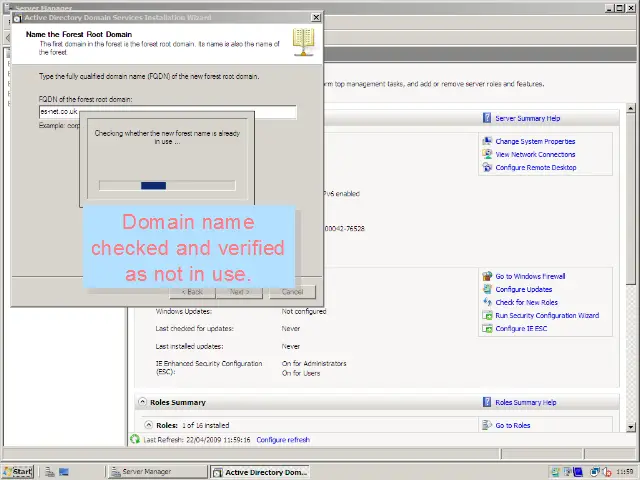640x480 pixels.
Task: Follow the Go to Roles link
Action: tap(513, 425)
